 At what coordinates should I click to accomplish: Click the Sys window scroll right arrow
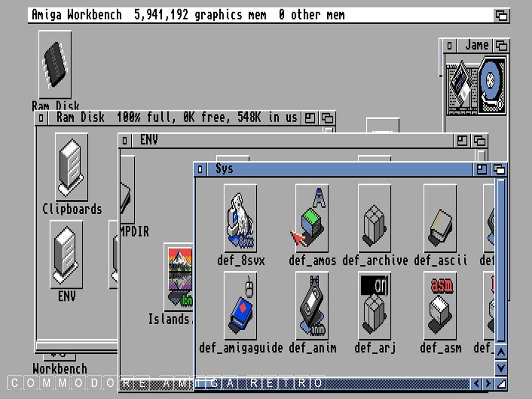(488, 383)
